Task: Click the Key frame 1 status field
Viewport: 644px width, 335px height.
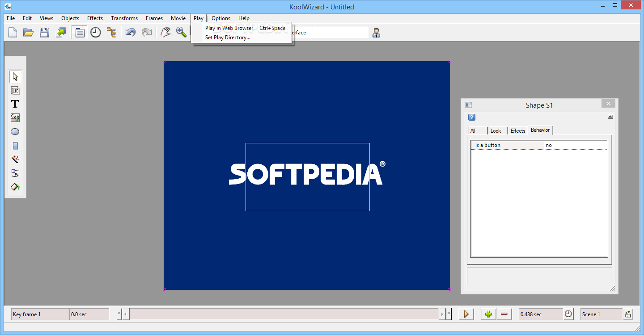Action: tap(40, 314)
